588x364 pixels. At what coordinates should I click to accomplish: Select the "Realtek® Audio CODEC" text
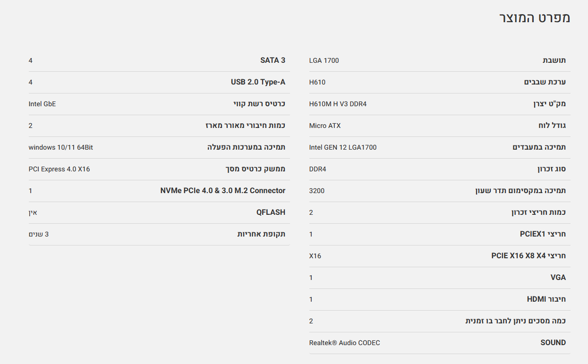tap(344, 343)
